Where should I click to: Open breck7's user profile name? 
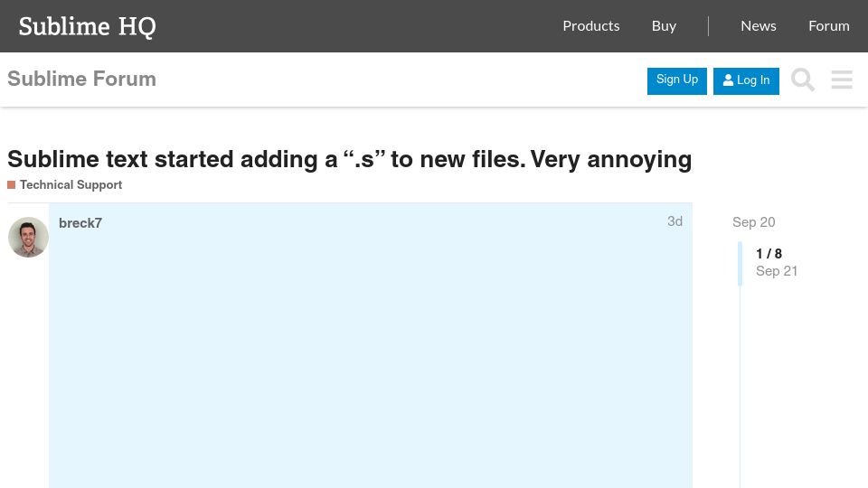point(80,223)
